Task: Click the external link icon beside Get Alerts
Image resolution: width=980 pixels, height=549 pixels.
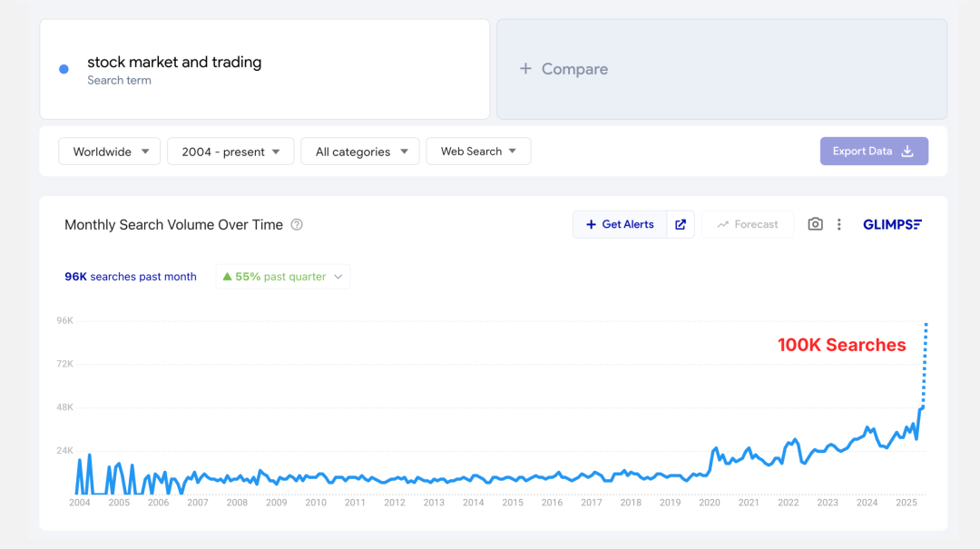Action: coord(681,224)
